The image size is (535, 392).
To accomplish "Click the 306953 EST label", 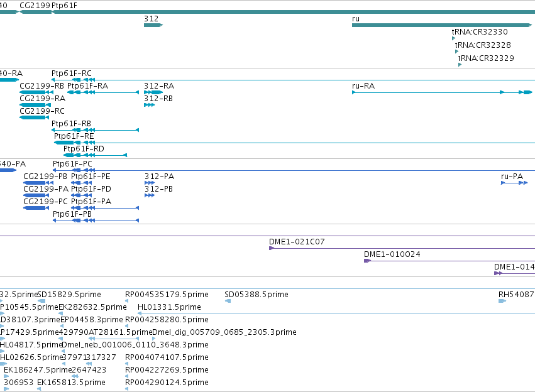I will 18,383.
